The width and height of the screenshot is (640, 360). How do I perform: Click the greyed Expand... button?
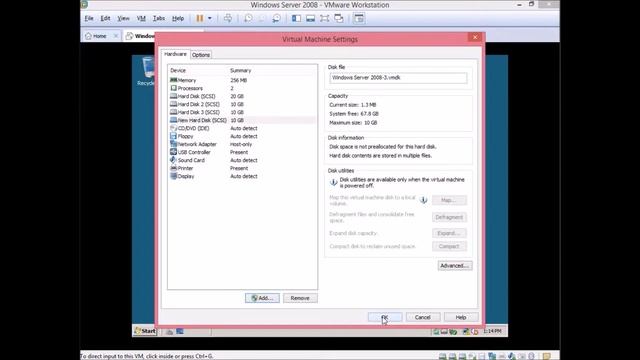449,233
